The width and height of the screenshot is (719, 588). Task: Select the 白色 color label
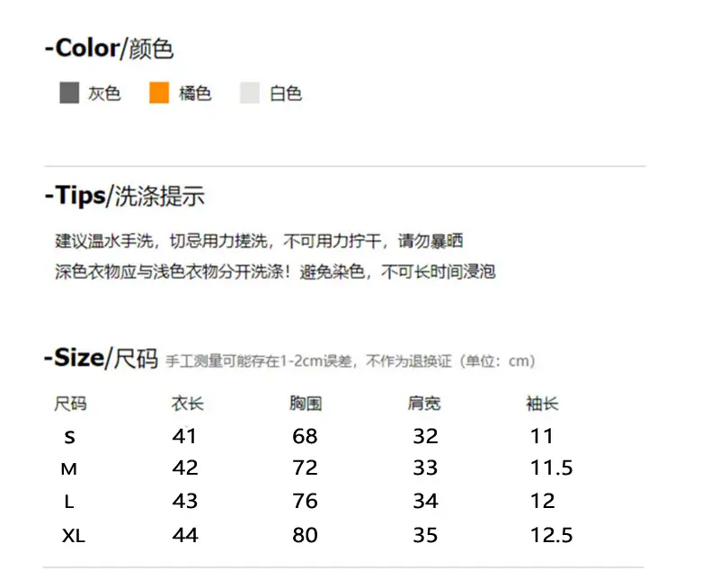point(286,94)
